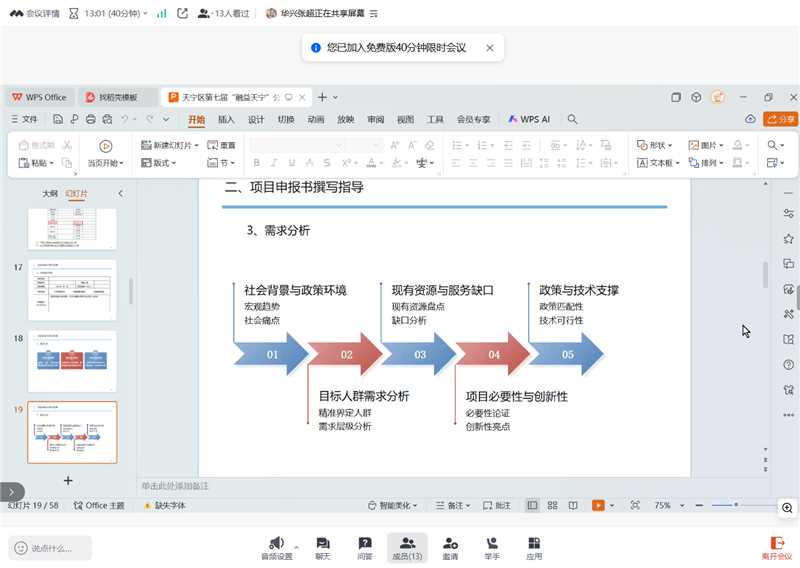The image size is (800, 568).
Task: Click the cloud sync icon near share button
Action: (750, 119)
